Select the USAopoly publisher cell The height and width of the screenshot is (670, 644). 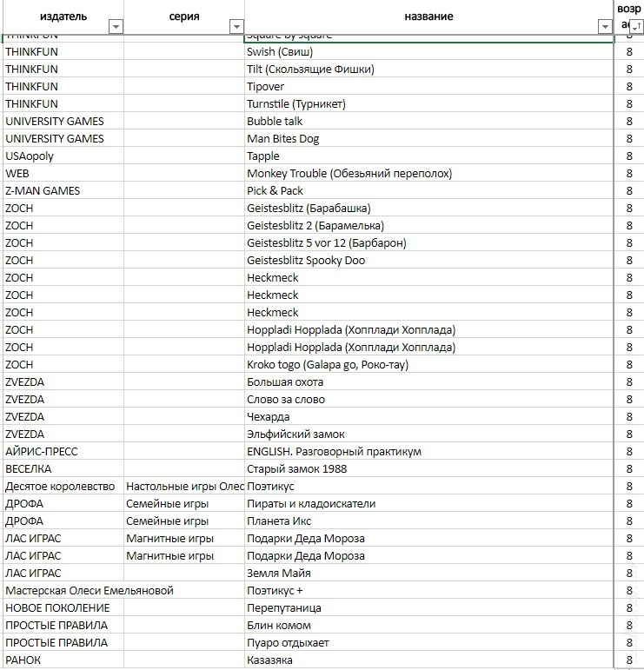63,156
